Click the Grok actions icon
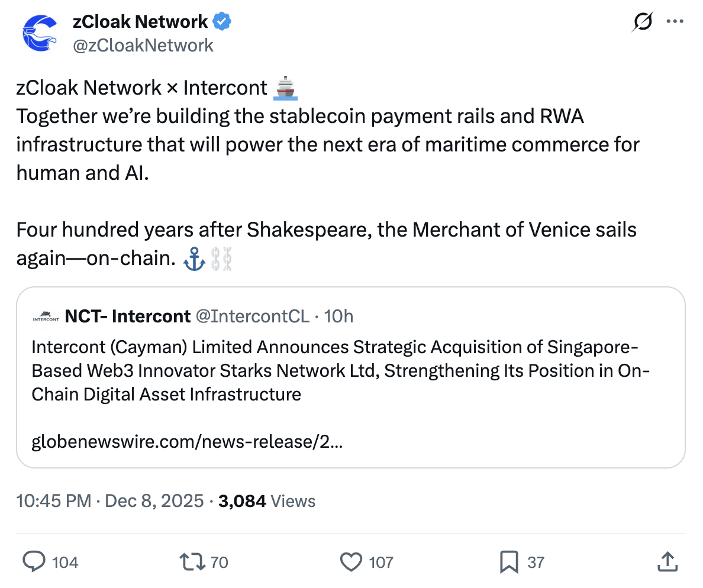 click(641, 21)
